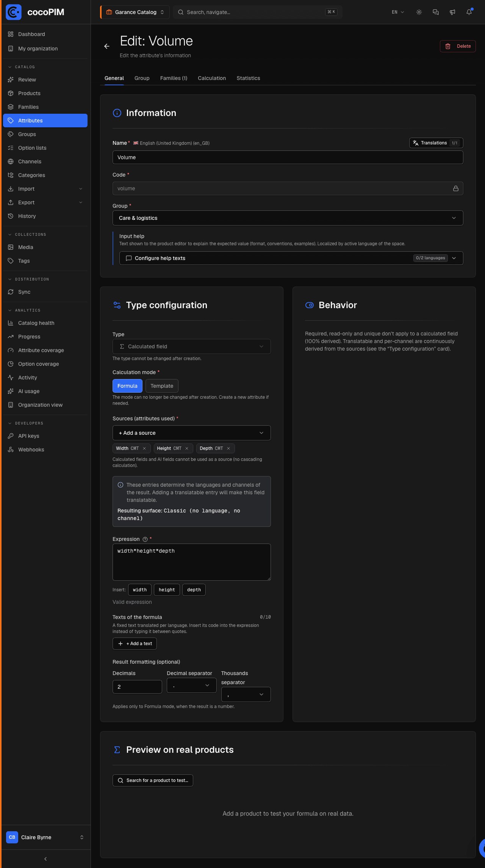
Task: Open Dashboard from the sidebar
Action: (x=45, y=34)
